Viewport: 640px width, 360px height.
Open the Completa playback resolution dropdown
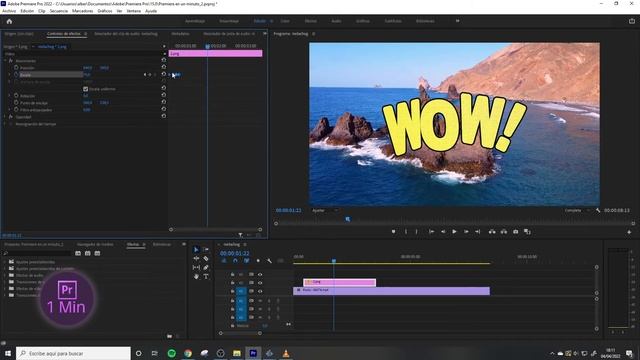[577, 211]
